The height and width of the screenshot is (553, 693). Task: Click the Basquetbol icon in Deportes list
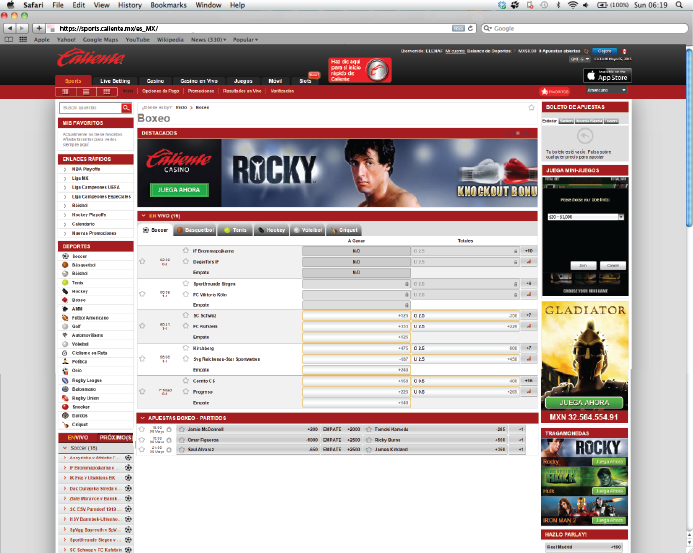(x=65, y=265)
